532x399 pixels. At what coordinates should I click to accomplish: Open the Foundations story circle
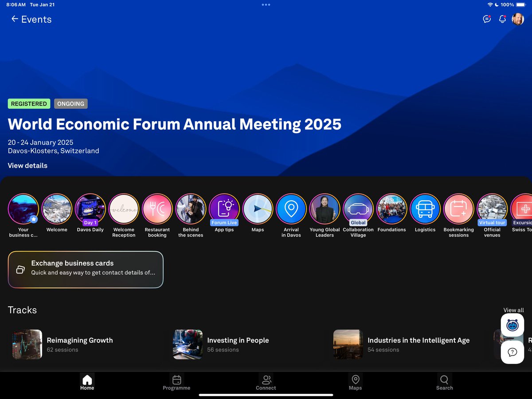(x=391, y=209)
